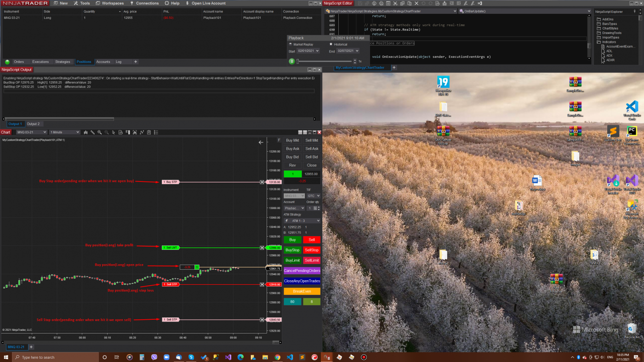Open the chart instrument MNQ 03-21 dropdown
The width and height of the screenshot is (644, 362).
[32, 132]
